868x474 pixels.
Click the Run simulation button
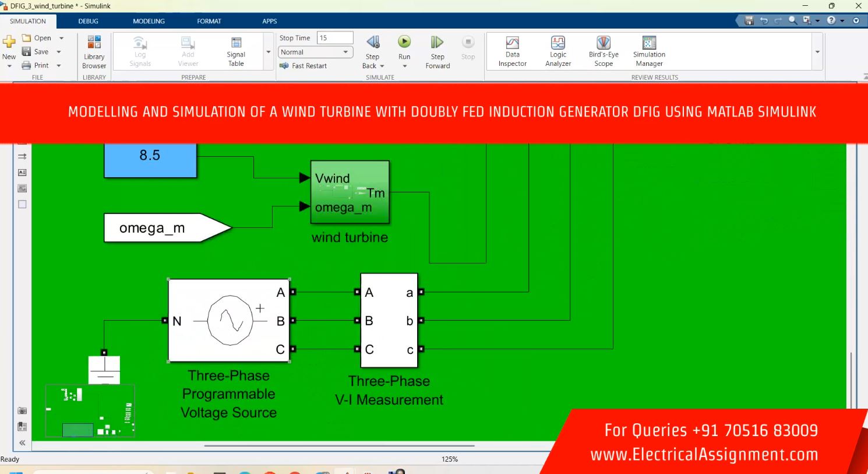pos(404,43)
